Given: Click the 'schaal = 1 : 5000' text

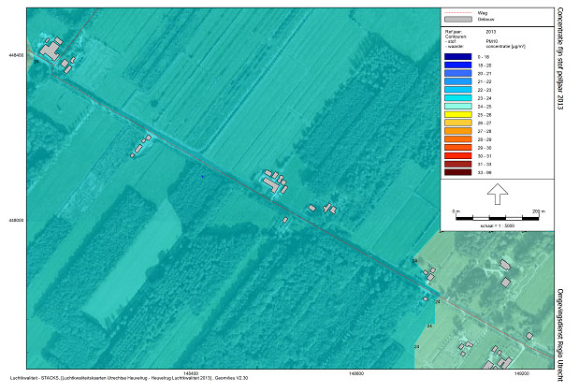Looking at the screenshot, I should (497, 225).
